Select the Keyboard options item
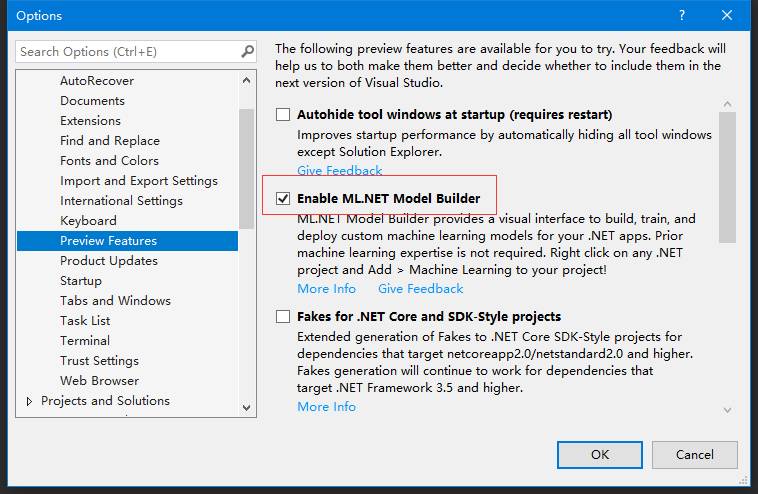This screenshot has width=758, height=494. (x=88, y=221)
